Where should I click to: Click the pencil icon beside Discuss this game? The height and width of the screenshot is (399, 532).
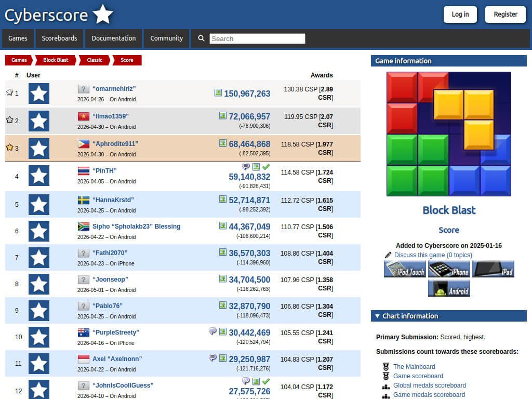click(388, 255)
